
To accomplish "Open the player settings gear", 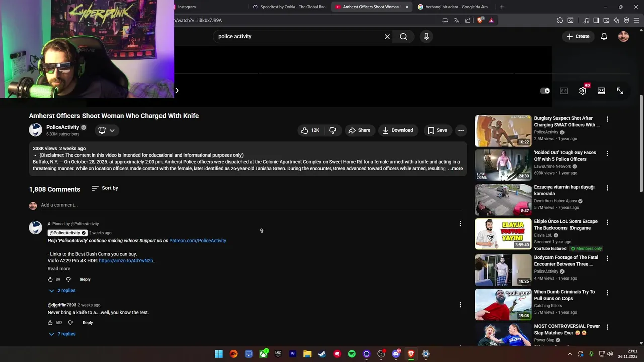I will coord(583,91).
